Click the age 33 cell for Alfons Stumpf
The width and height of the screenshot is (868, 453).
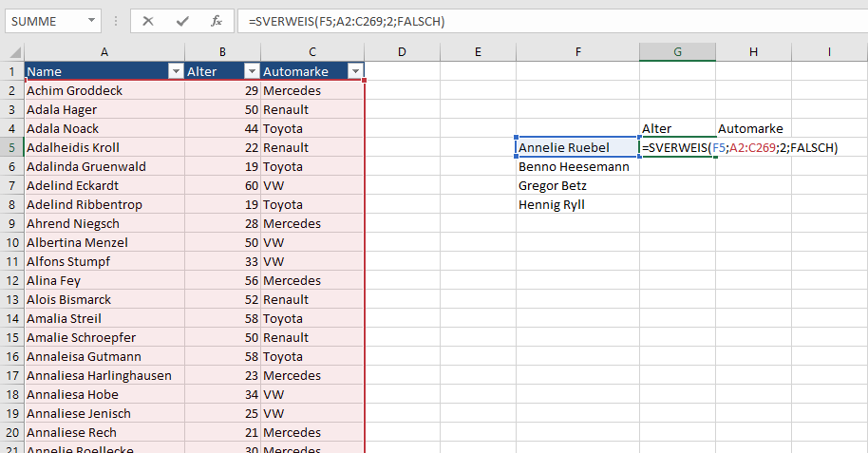[222, 261]
